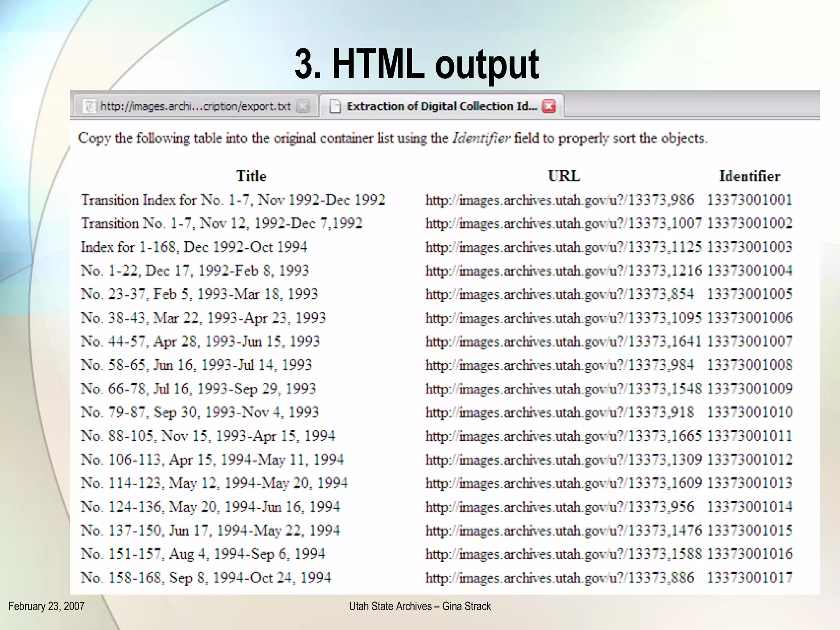The image size is (840, 630).
Task: Open URL ending 13373,1609
Action: pos(564,483)
